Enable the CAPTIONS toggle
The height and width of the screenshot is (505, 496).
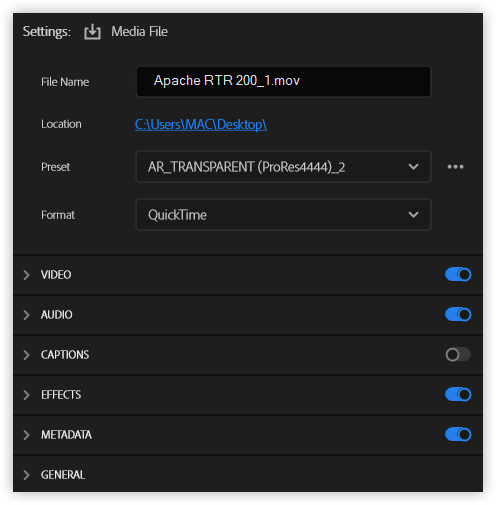tap(458, 355)
